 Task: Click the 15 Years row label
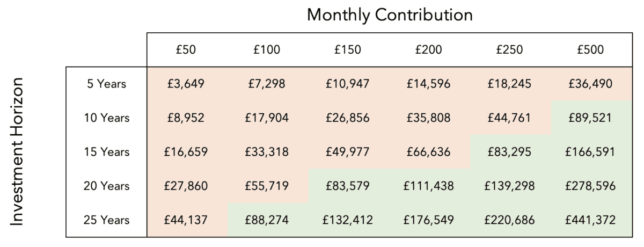pos(107,152)
